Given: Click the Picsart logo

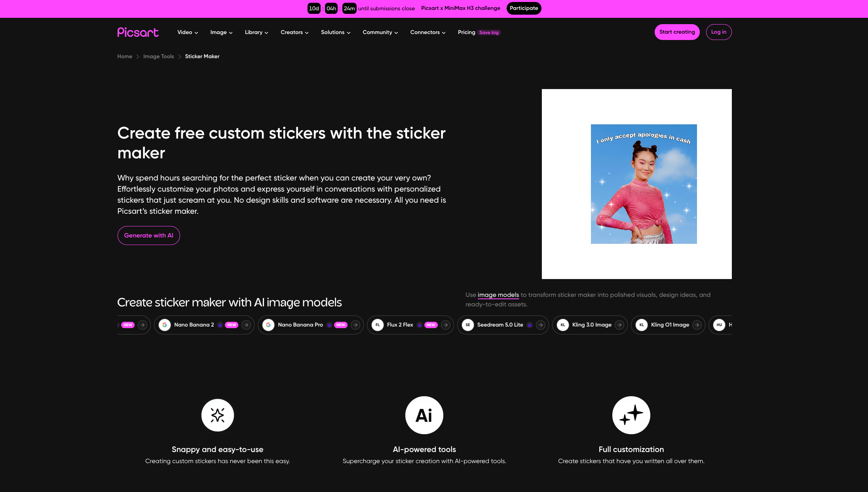Looking at the screenshot, I should 138,32.
